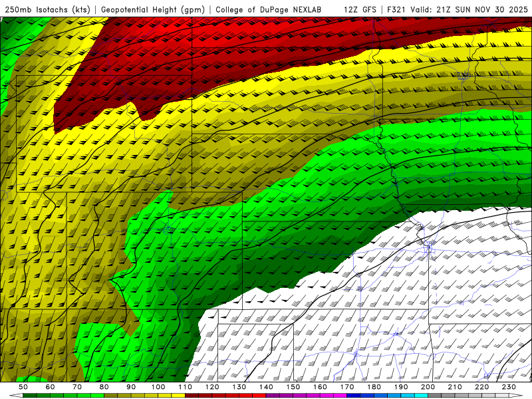
Task: Click the dark blue swatch just right of 170
Action: click(x=354, y=396)
